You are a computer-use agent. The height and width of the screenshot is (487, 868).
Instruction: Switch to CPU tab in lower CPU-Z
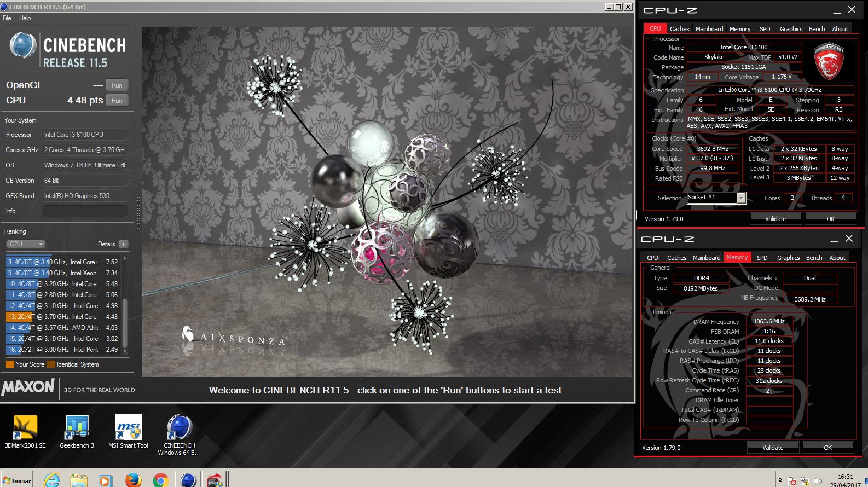652,258
